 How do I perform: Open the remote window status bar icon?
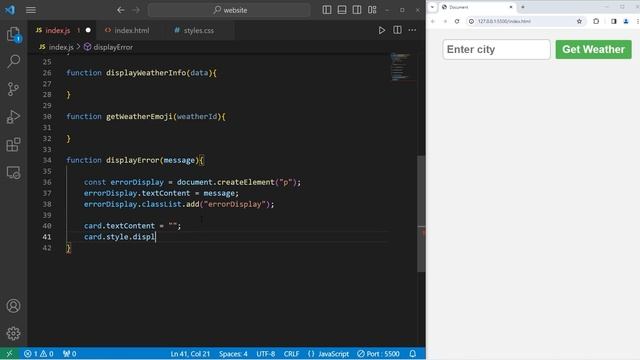pyautogui.click(x=9, y=354)
